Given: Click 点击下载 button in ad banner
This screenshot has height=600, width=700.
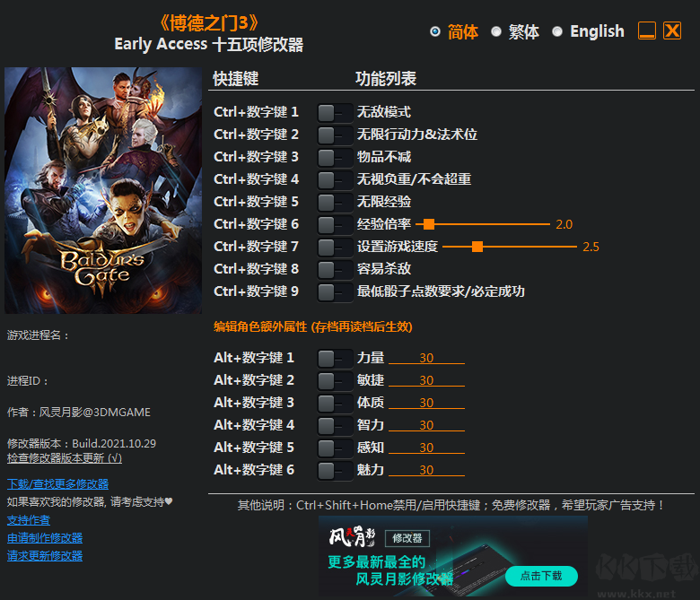Looking at the screenshot, I should point(541,576).
